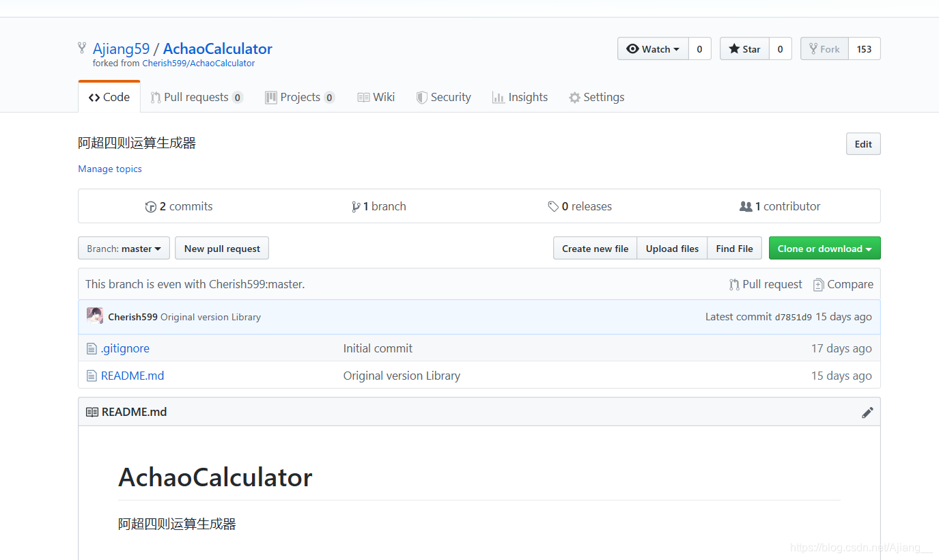Expand the Clone or download dropdown
The width and height of the screenshot is (939, 560).
click(x=824, y=249)
